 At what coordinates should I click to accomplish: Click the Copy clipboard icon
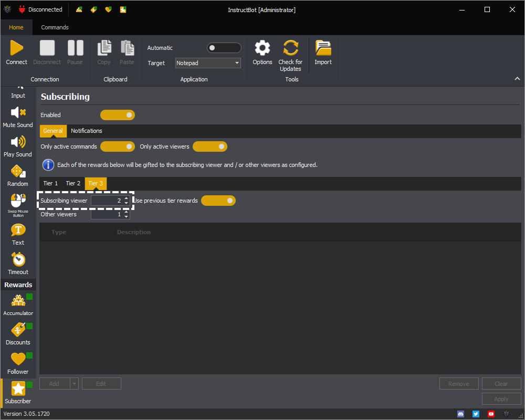[x=104, y=48]
